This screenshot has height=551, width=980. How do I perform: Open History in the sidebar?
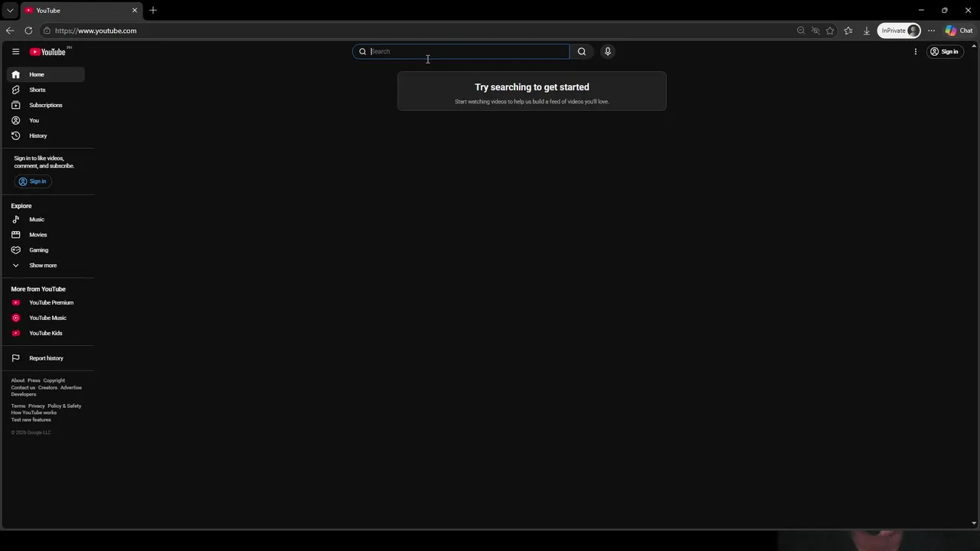[x=46, y=135]
